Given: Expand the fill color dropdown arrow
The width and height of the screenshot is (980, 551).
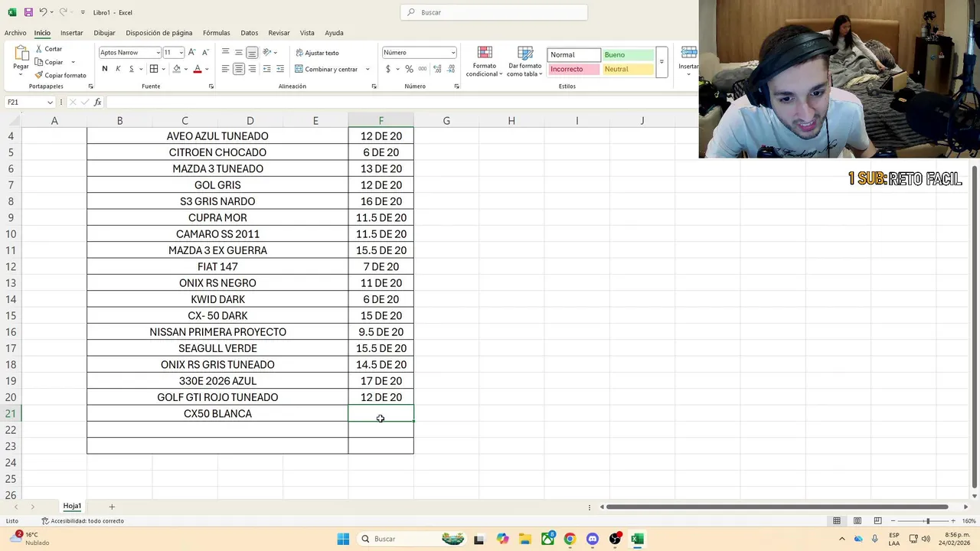Looking at the screenshot, I should [186, 69].
